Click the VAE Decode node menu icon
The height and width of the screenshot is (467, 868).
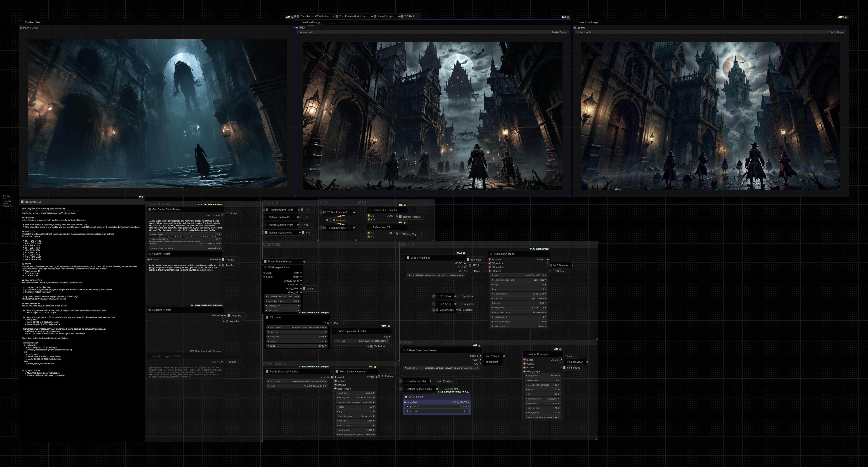tap(551, 265)
